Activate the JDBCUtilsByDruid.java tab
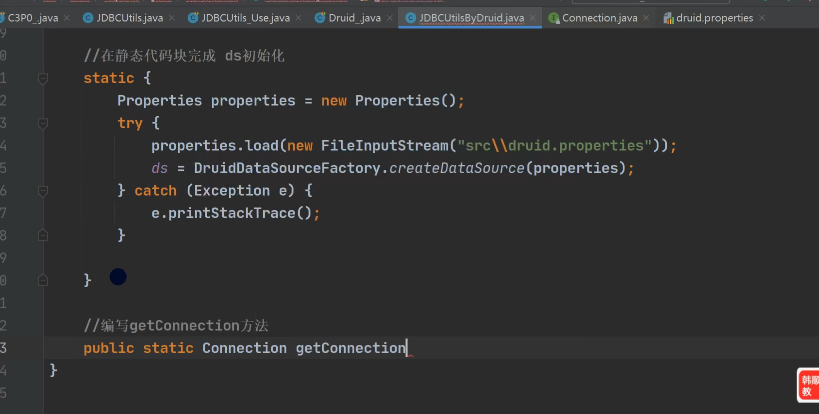The width and height of the screenshot is (819, 414). click(x=472, y=18)
